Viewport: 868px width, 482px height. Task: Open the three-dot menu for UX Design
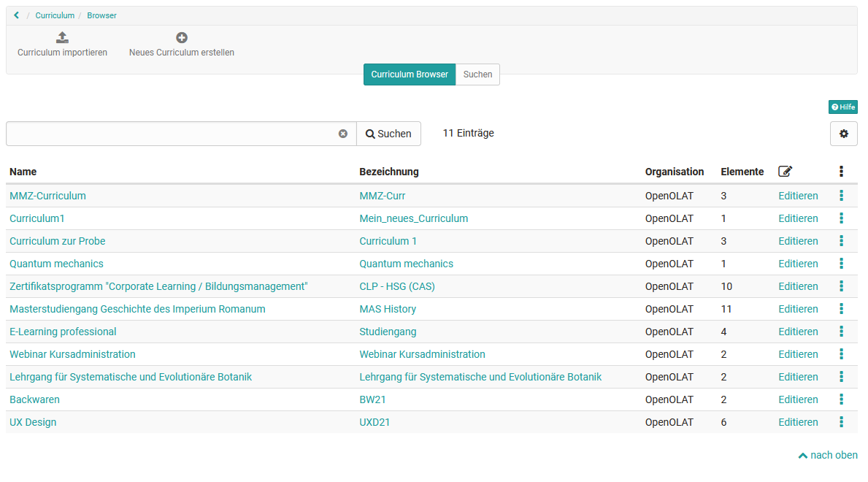[841, 422]
